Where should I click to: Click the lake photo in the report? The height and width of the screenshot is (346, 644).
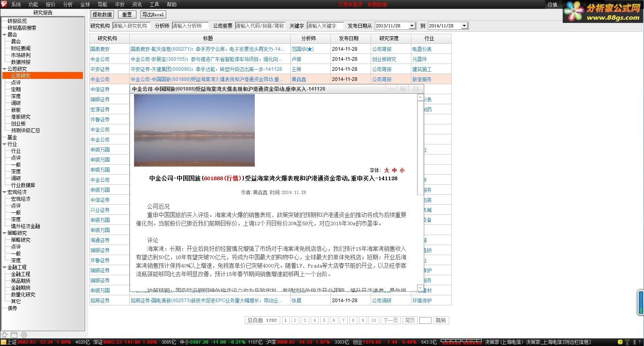(194, 130)
